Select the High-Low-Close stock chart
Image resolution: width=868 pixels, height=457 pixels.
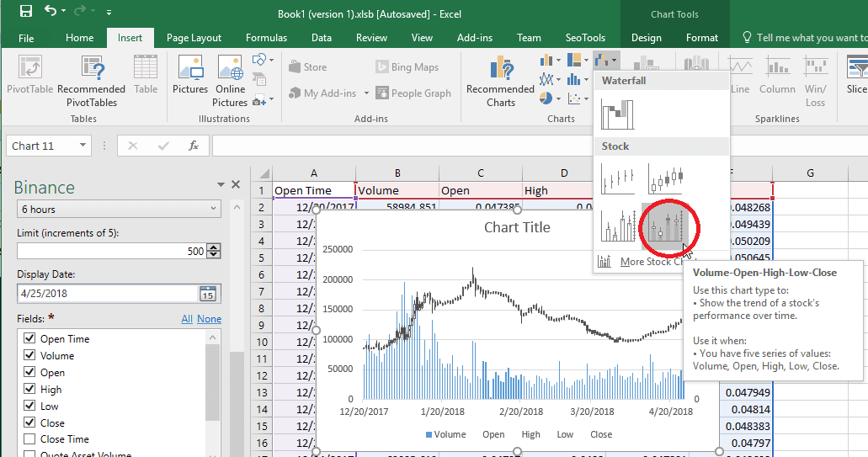[x=617, y=180]
